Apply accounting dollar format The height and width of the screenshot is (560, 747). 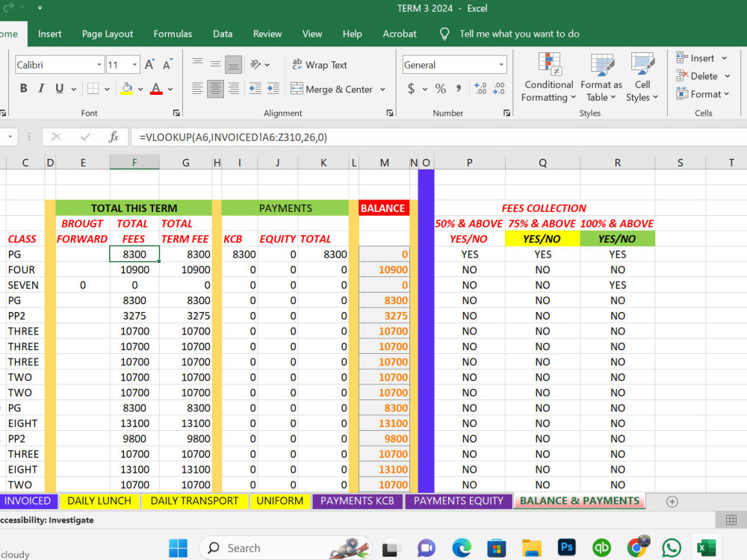(x=411, y=89)
